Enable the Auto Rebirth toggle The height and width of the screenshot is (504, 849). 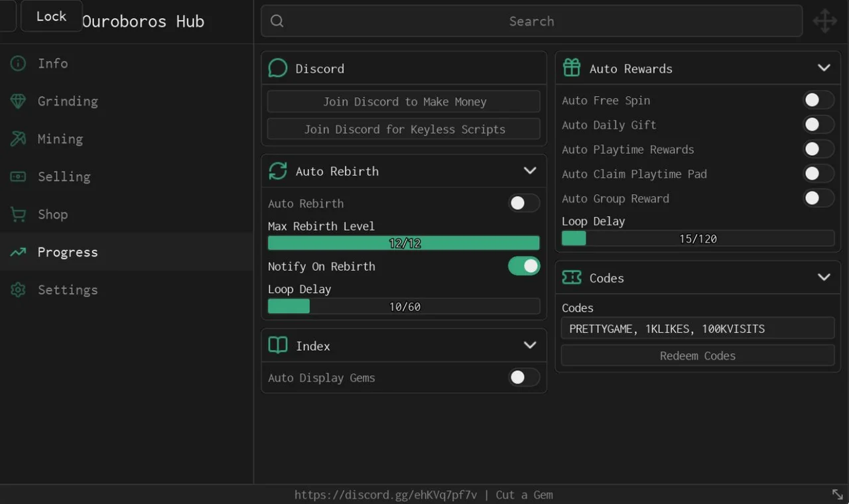pyautogui.click(x=524, y=204)
